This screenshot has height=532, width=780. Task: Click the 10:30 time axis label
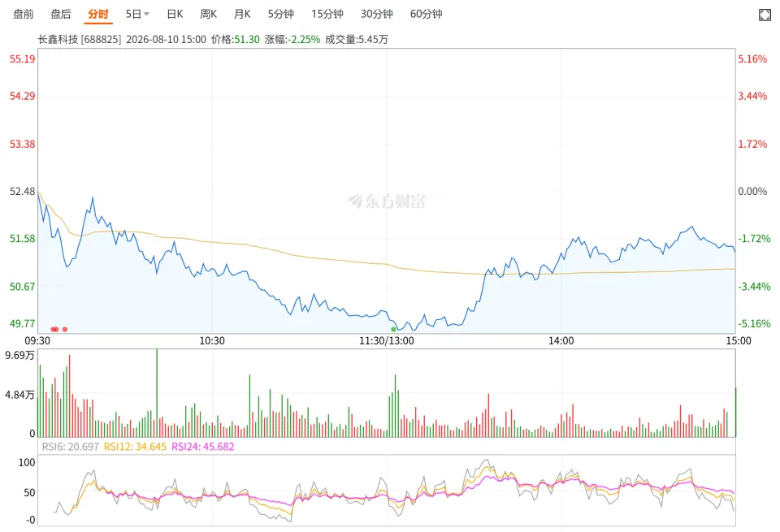pyautogui.click(x=212, y=340)
